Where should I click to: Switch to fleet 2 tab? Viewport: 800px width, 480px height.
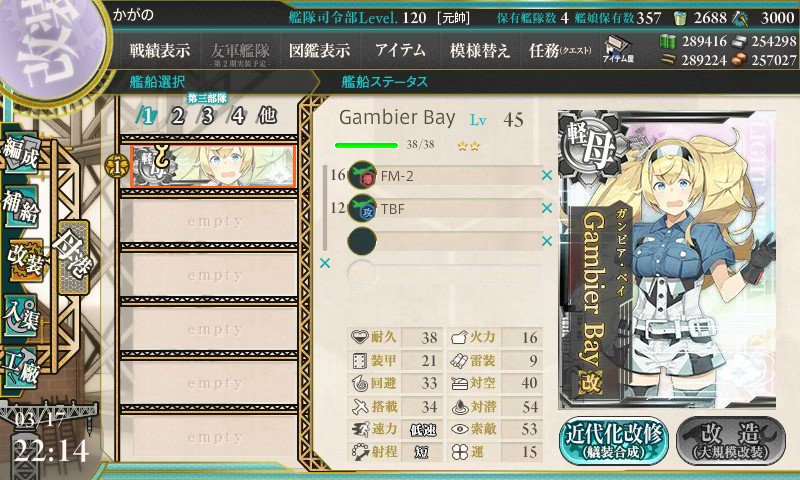coord(177,116)
